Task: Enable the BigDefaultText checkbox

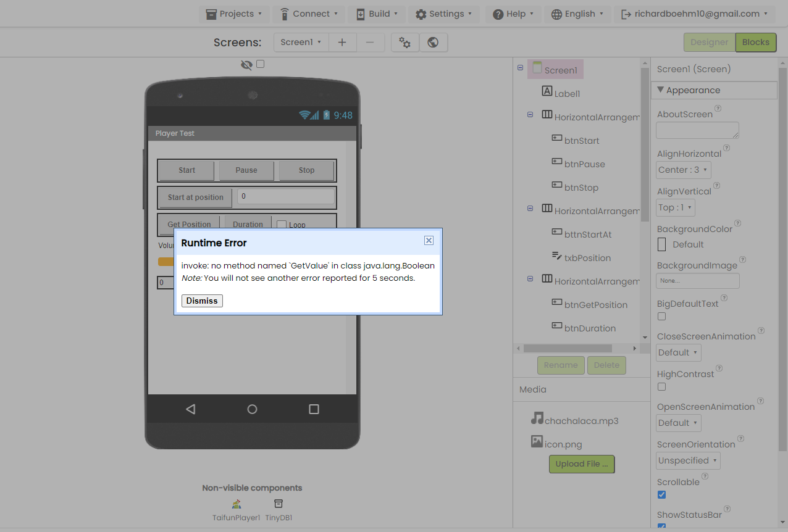Action: pyautogui.click(x=661, y=316)
